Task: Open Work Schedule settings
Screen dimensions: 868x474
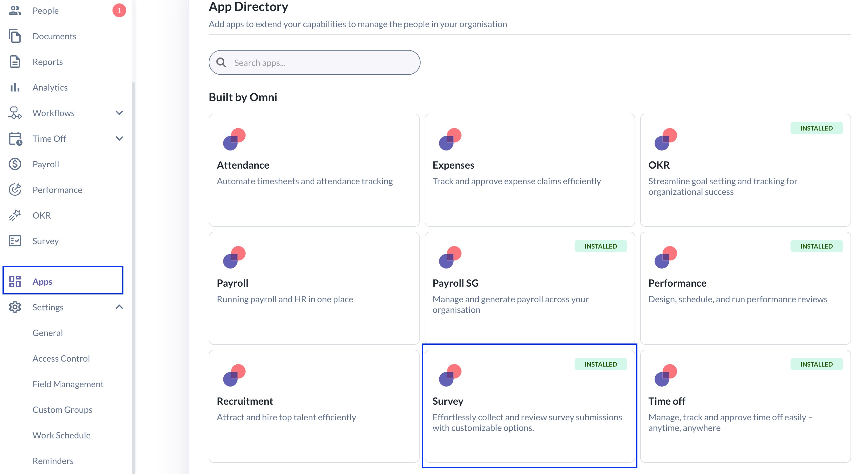Action: (x=61, y=435)
